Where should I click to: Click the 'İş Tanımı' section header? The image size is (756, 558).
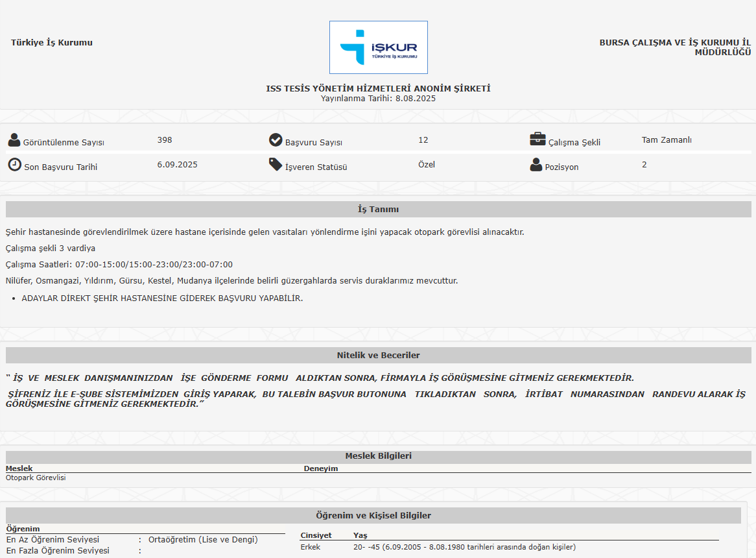click(x=379, y=210)
